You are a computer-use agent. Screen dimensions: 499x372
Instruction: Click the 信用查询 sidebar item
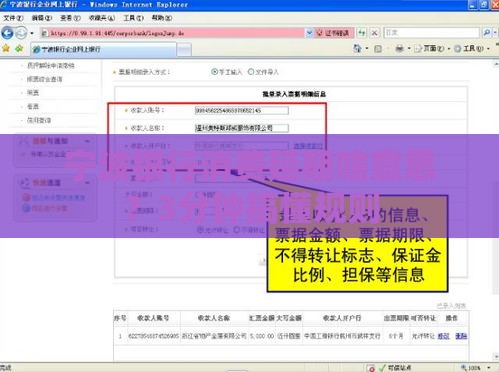[39, 120]
